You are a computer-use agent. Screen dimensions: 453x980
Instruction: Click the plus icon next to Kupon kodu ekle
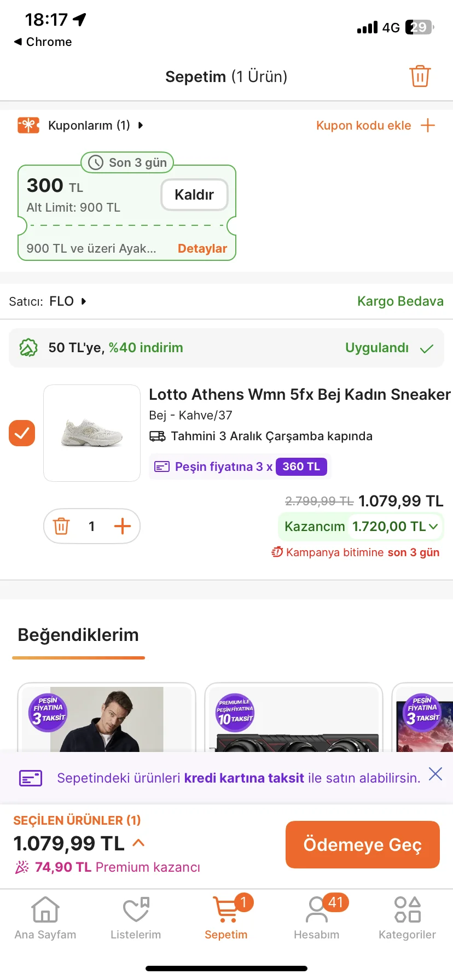click(428, 125)
